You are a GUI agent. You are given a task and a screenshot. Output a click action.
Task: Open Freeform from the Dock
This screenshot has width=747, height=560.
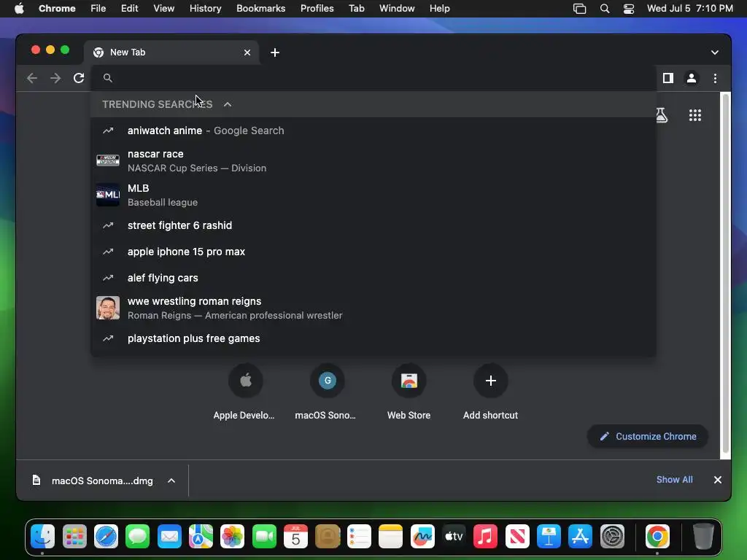pyautogui.click(x=422, y=537)
